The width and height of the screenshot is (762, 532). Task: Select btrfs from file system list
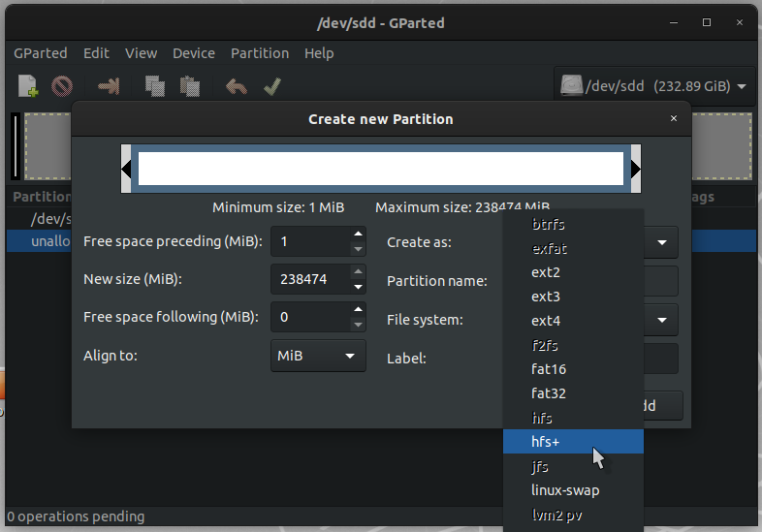pos(574,224)
